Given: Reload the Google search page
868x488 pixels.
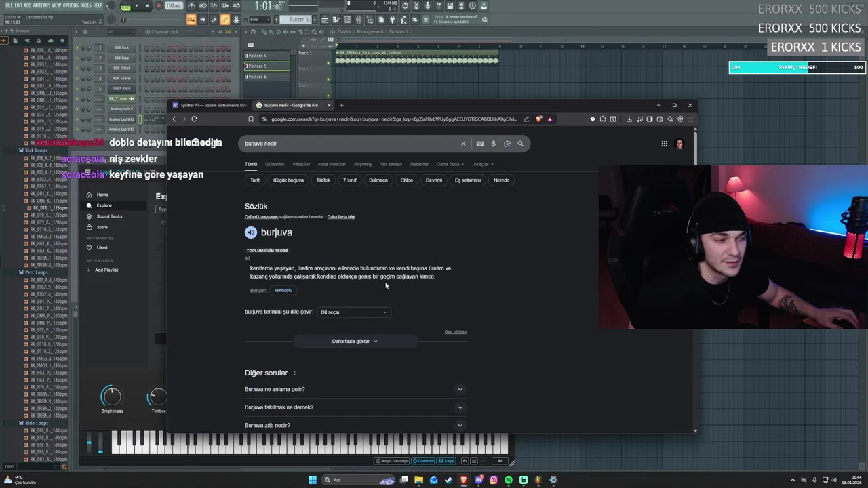Looking at the screenshot, I should (194, 119).
